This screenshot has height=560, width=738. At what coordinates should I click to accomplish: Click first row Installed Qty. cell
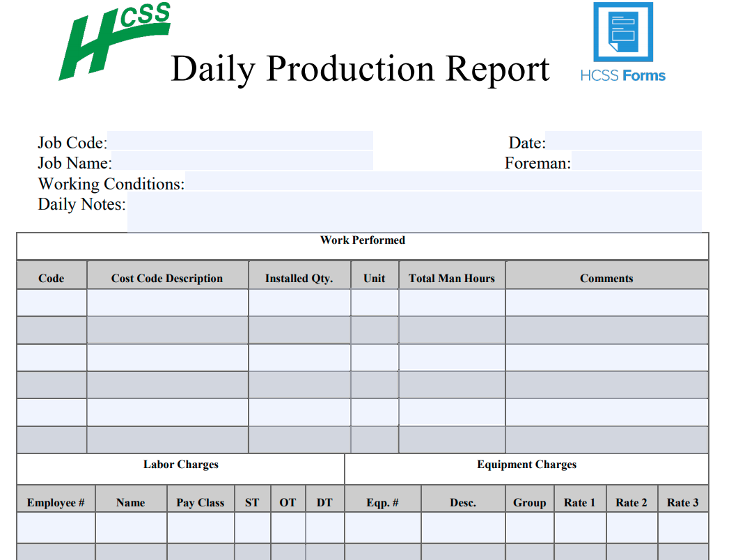[x=299, y=303]
